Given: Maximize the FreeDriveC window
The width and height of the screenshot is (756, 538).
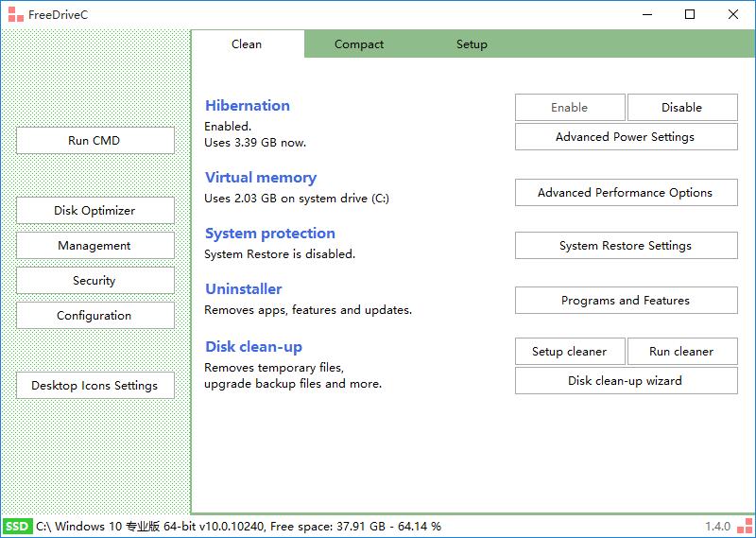Looking at the screenshot, I should click(x=690, y=14).
